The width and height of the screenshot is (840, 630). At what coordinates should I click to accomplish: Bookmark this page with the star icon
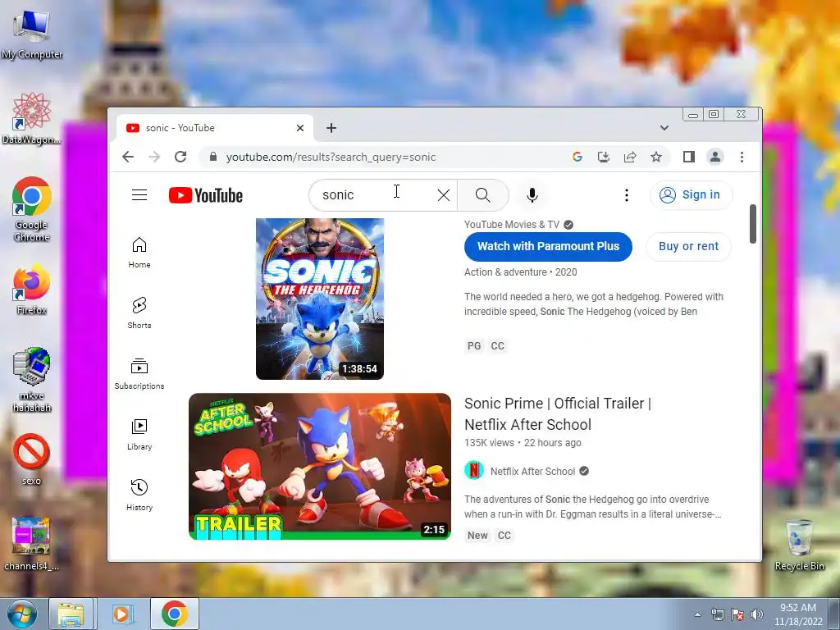656,157
